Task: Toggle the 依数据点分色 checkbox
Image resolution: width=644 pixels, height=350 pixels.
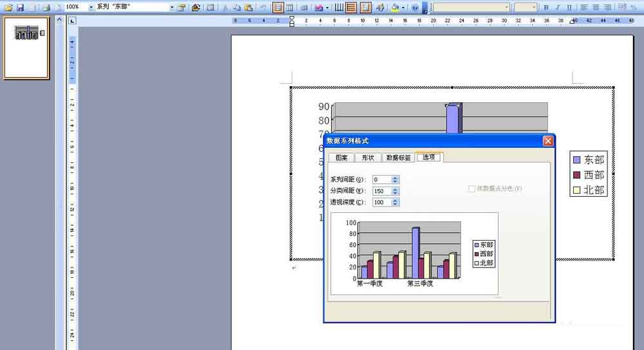Action: tap(471, 189)
